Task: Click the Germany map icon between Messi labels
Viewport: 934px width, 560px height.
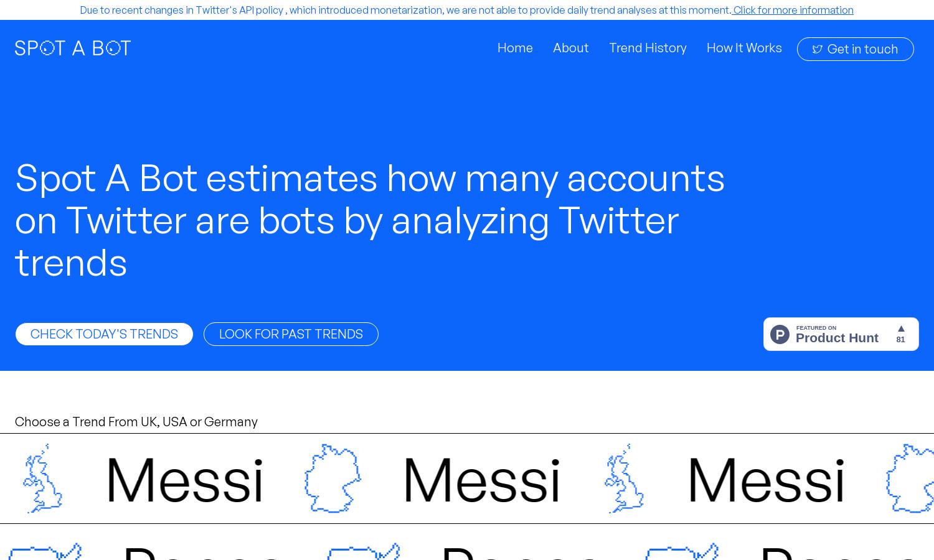Action: [x=333, y=478]
